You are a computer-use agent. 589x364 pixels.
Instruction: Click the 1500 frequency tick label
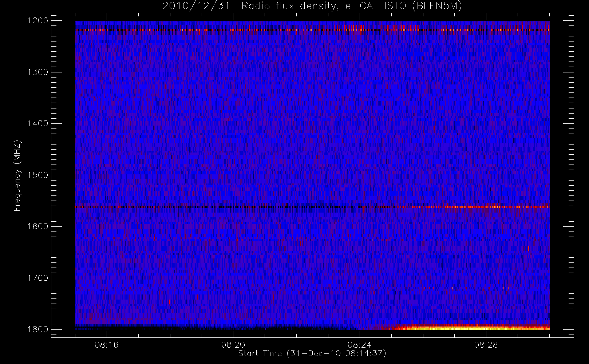[38, 175]
